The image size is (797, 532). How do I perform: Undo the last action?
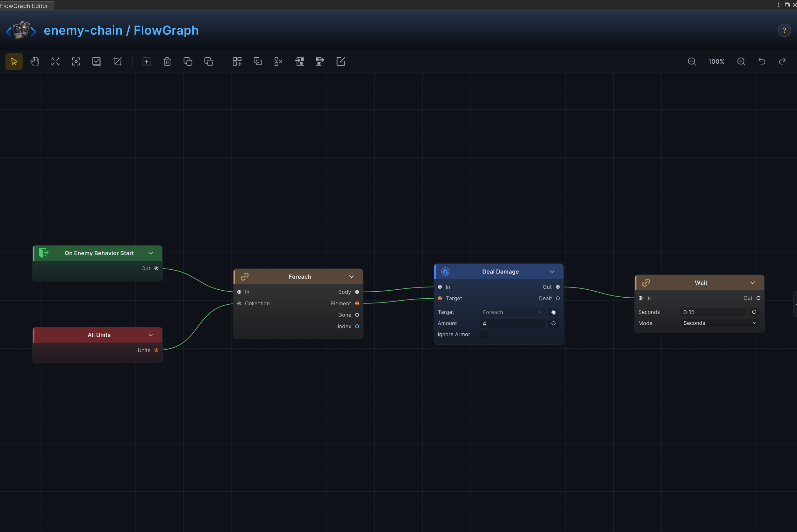point(762,61)
